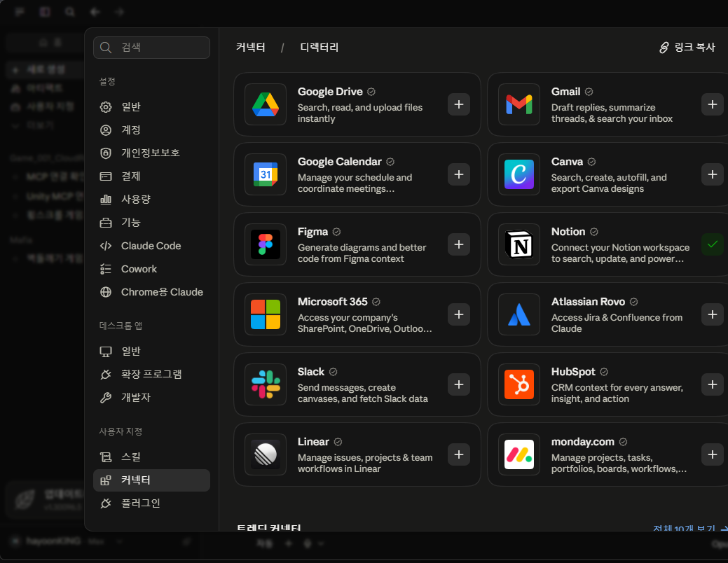
Task: Copy the directory link with 링크 복사
Action: tap(687, 48)
